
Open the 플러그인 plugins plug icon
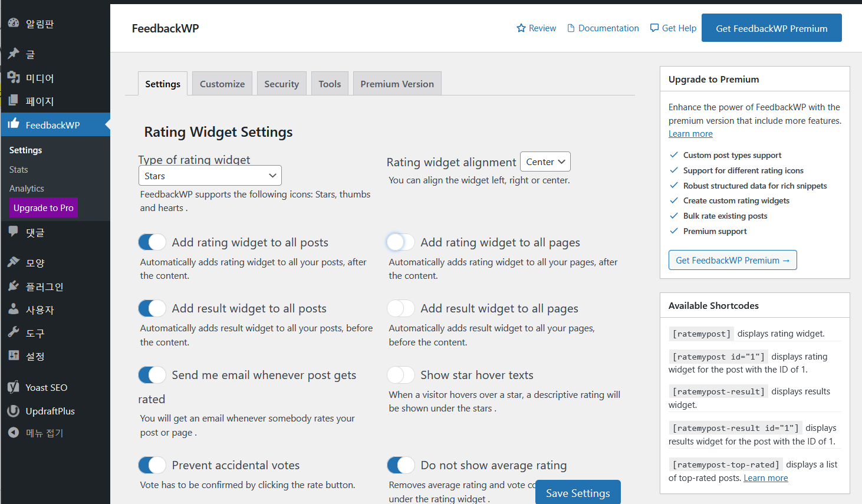pos(14,286)
